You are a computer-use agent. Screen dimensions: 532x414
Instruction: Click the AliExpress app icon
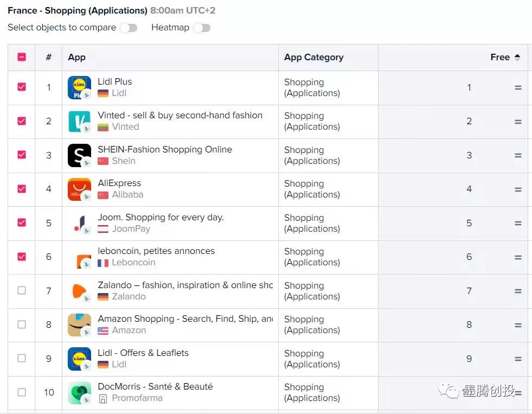79,189
